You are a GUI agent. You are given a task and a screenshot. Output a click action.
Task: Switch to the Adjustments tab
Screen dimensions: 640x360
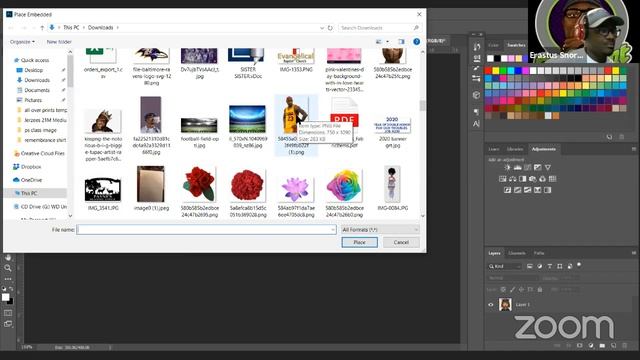coord(544,149)
